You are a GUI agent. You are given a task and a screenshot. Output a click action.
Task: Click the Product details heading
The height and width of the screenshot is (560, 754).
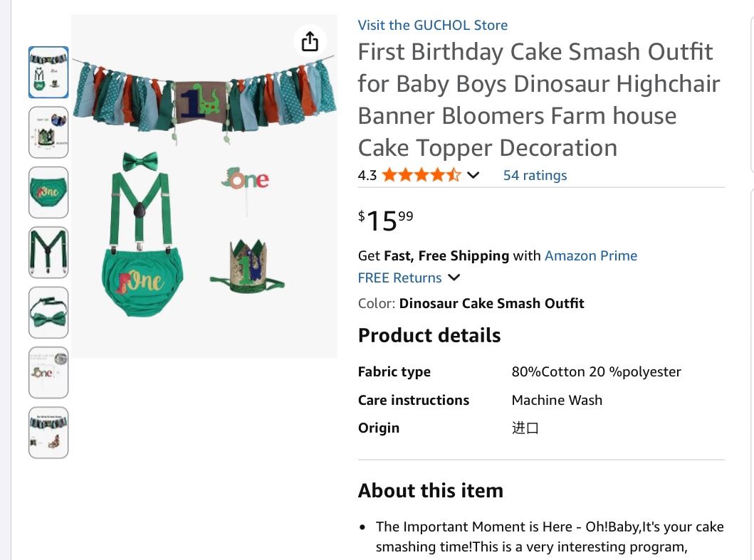[429, 335]
